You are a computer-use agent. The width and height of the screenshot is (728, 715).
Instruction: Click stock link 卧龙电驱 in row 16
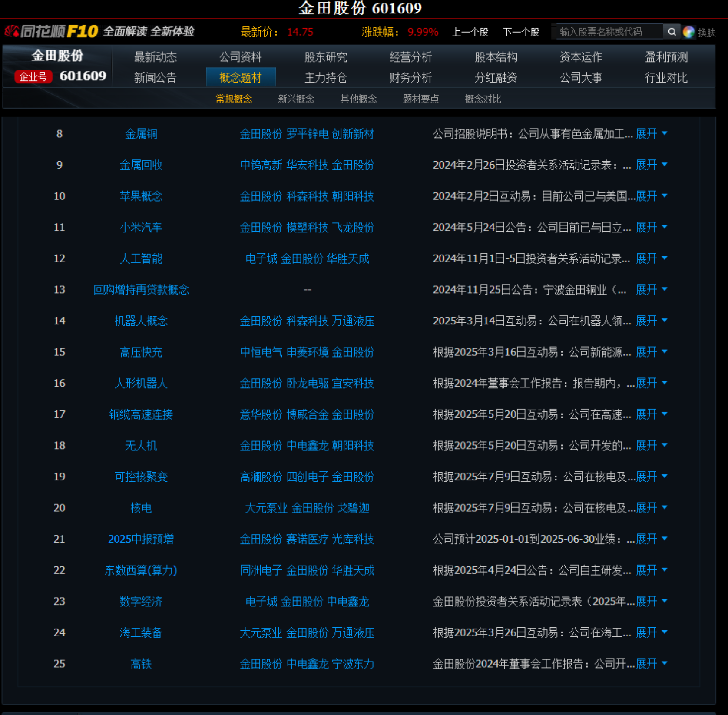click(x=308, y=383)
